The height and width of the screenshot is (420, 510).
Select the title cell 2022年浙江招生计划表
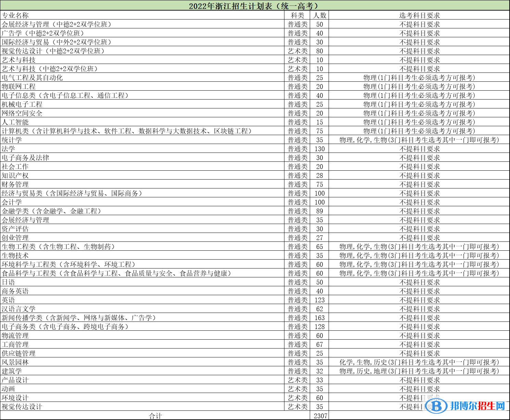tap(255, 6)
